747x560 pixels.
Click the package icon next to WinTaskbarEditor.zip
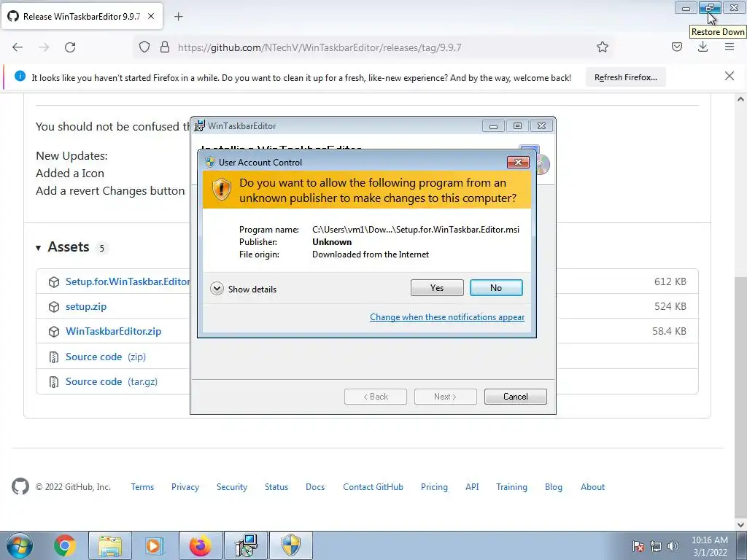54,332
